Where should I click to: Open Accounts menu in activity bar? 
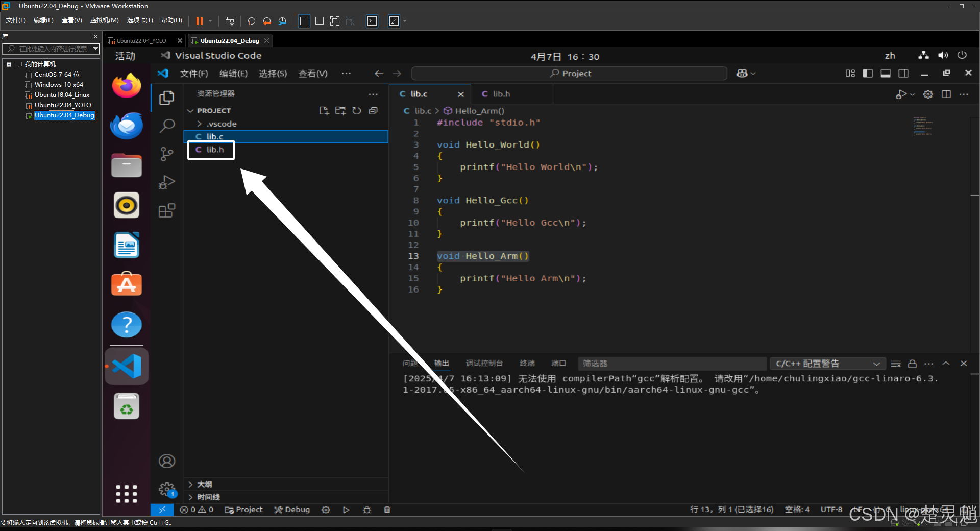166,461
